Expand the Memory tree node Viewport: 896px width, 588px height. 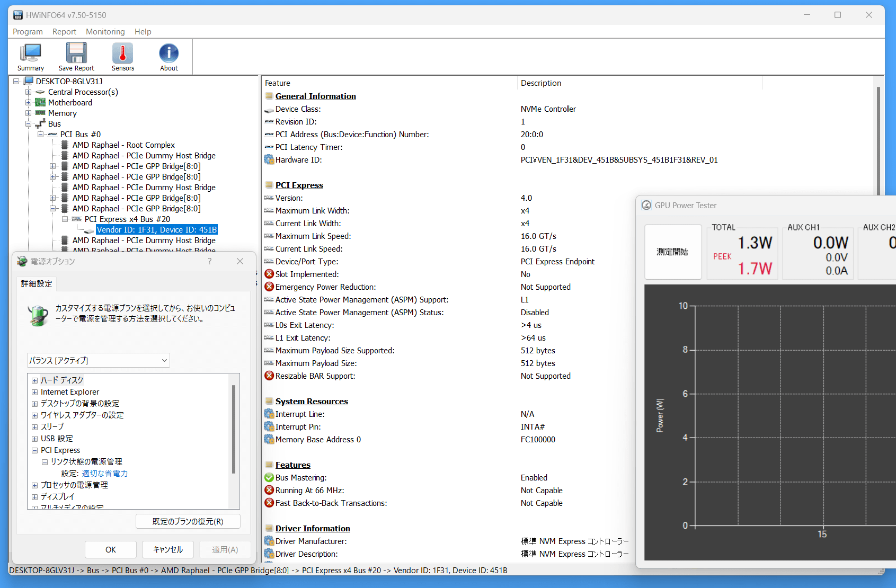coord(29,113)
